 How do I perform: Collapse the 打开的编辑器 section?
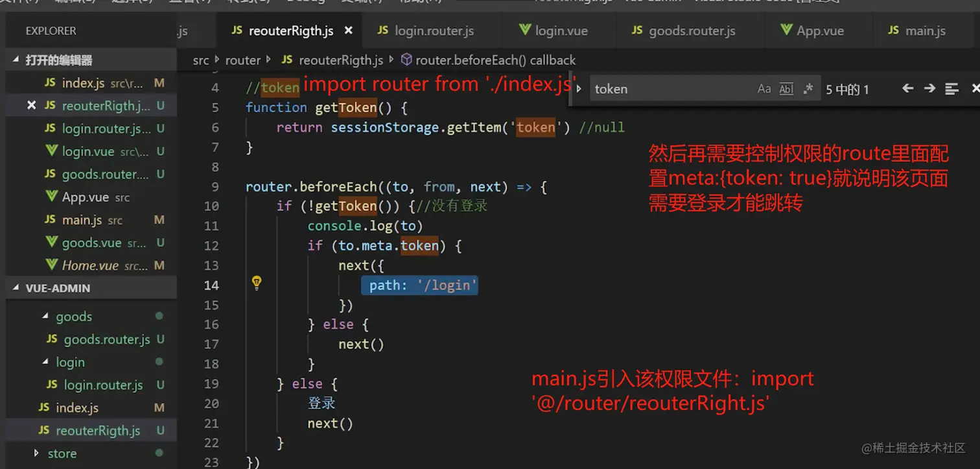(16, 60)
